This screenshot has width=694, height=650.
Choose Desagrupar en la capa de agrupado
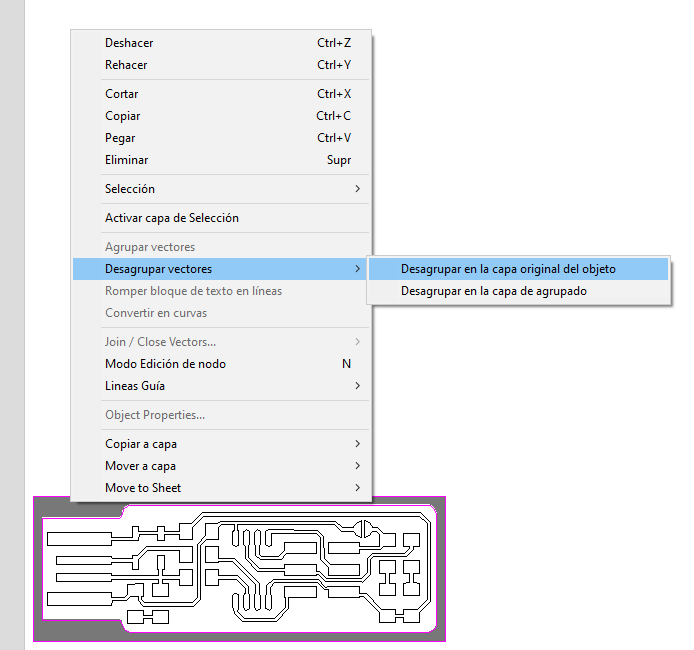518,291
